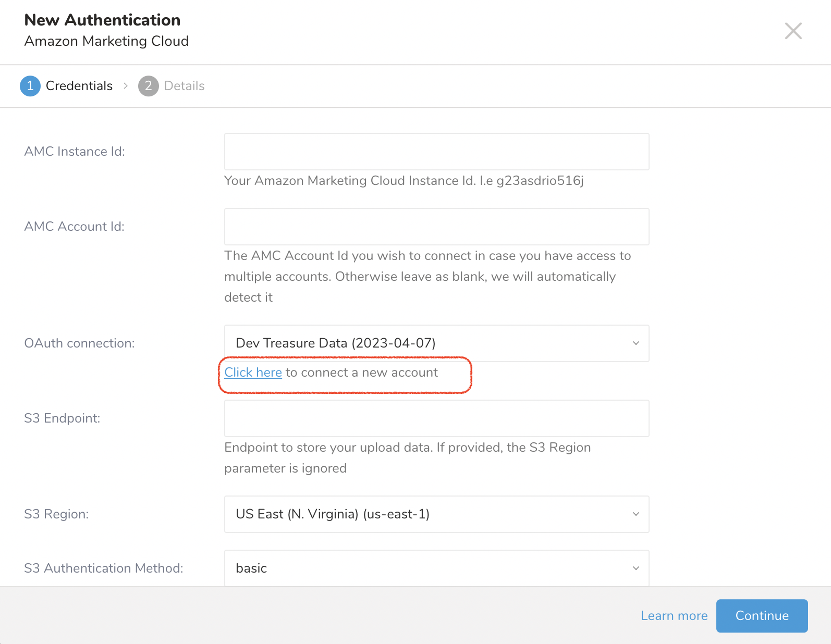Click the chevron between Credentials and Details

(x=126, y=86)
